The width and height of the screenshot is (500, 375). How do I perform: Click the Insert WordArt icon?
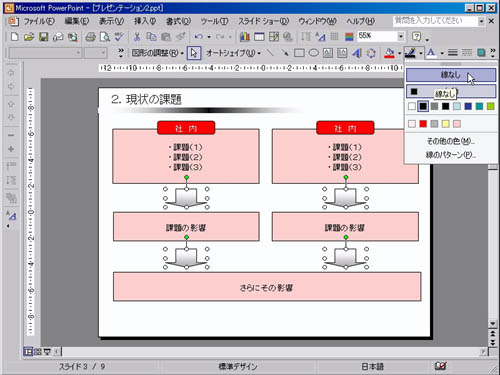(x=357, y=53)
